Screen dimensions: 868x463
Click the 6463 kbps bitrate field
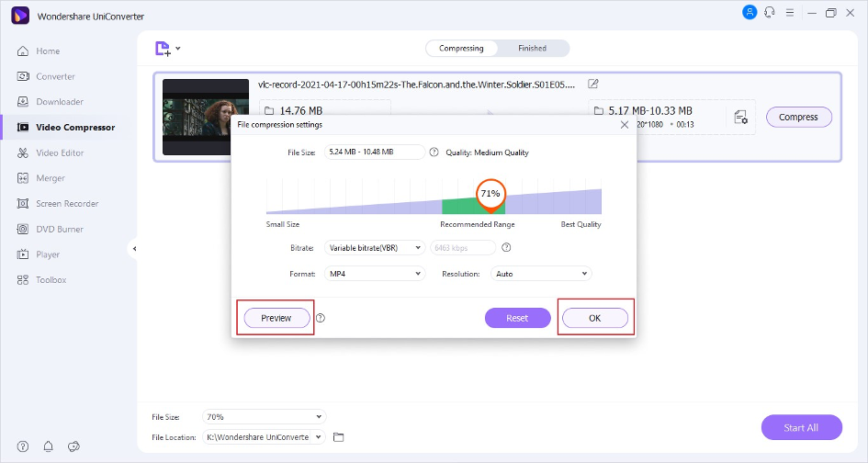click(463, 247)
